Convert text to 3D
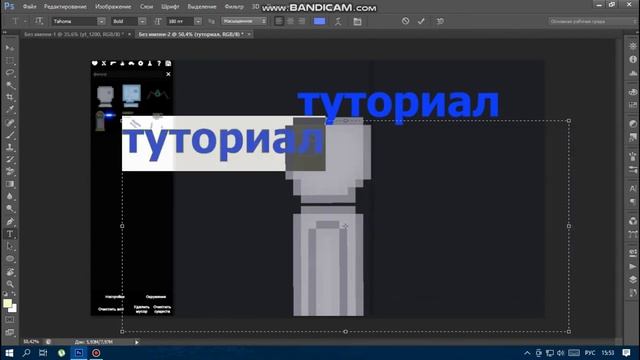Screen dimensions: 640x360 [x=440, y=21]
